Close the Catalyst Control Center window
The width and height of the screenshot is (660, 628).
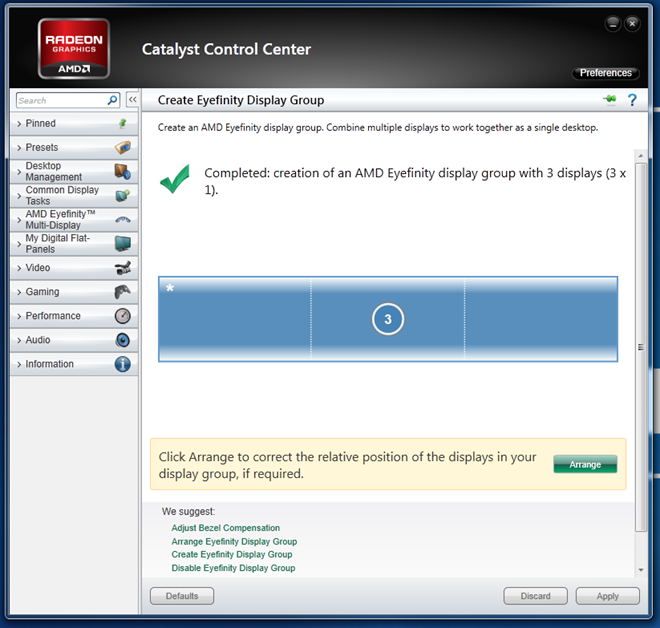click(x=632, y=24)
